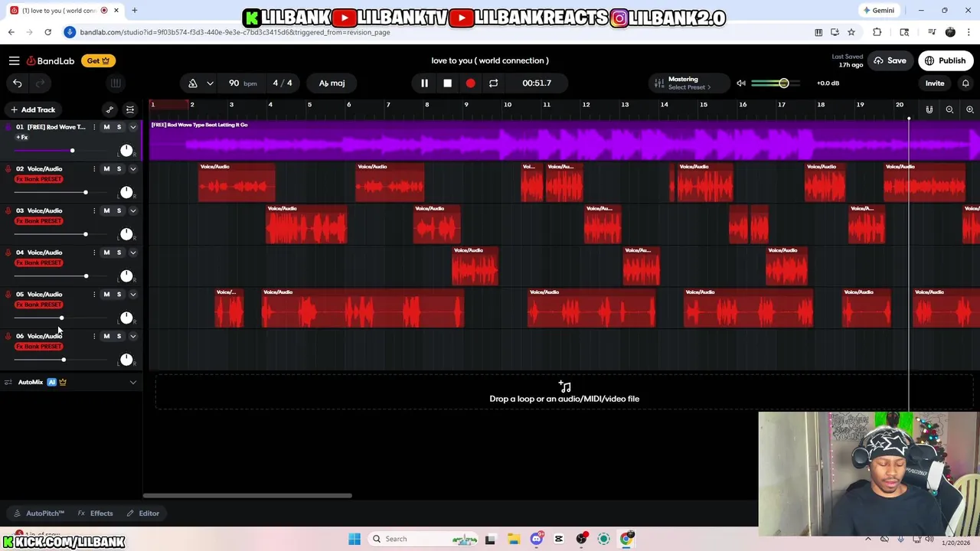Select project title love to you
Viewport: 980px width, 551px height.
coord(490,60)
